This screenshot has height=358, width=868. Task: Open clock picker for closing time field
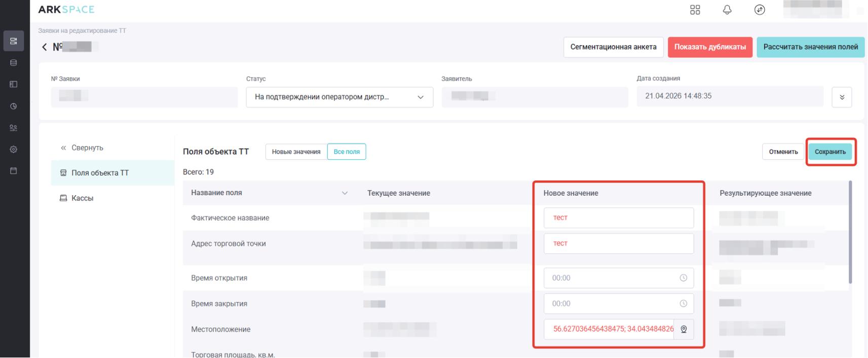coord(683,304)
